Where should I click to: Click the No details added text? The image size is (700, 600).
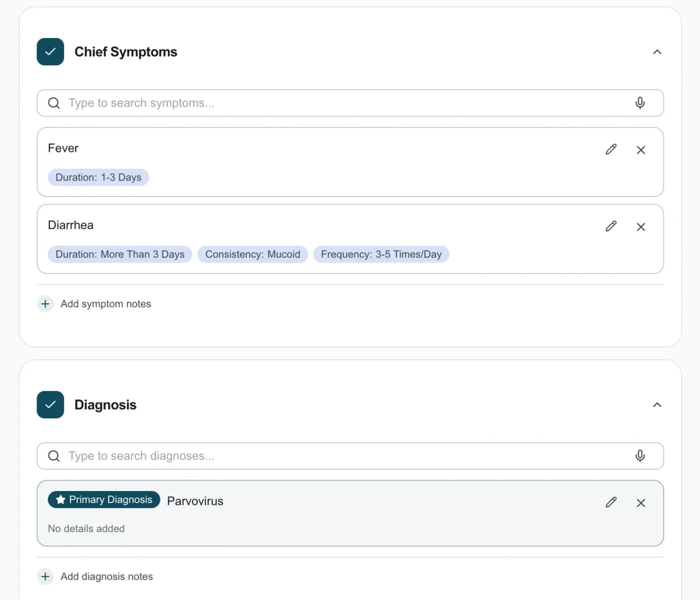86,529
